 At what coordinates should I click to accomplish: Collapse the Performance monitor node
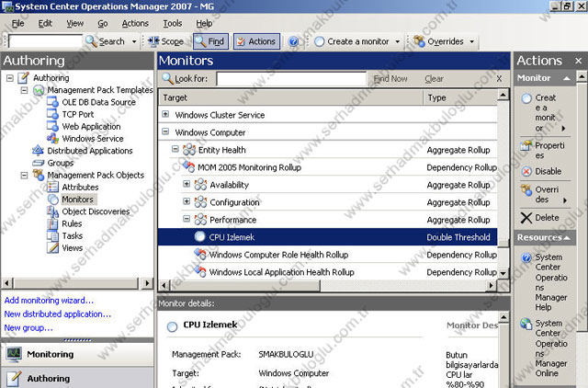pos(187,219)
